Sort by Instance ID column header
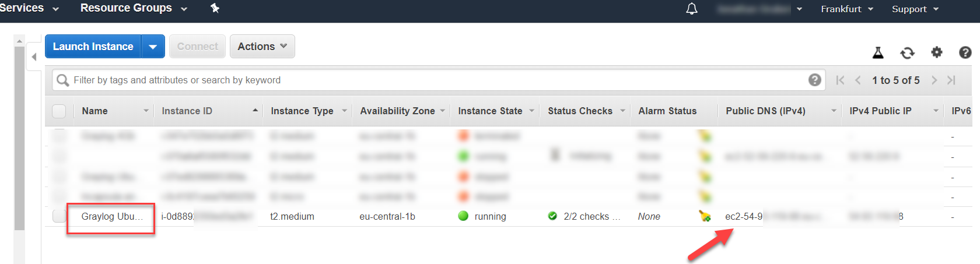The height and width of the screenshot is (264, 980). pos(187,111)
